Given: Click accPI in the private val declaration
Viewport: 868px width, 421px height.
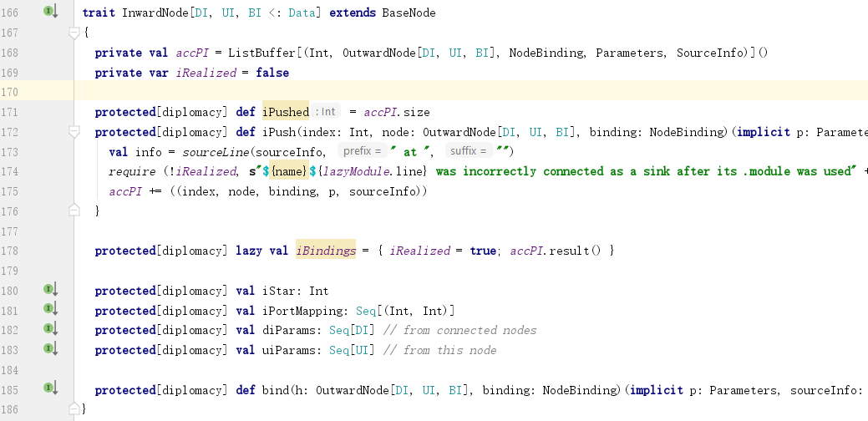Looking at the screenshot, I should [192, 53].
